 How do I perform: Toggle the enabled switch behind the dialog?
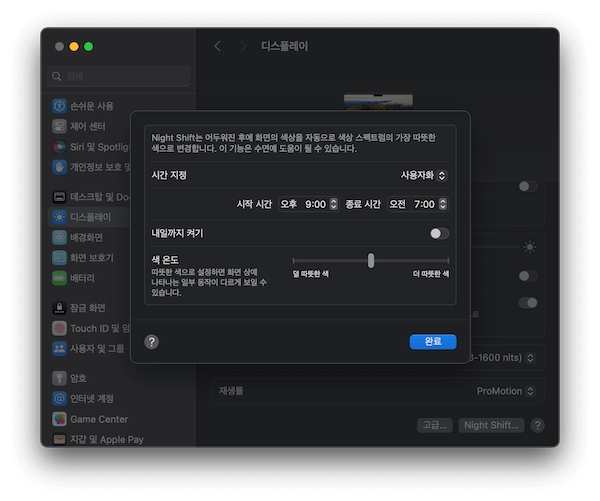point(528,303)
